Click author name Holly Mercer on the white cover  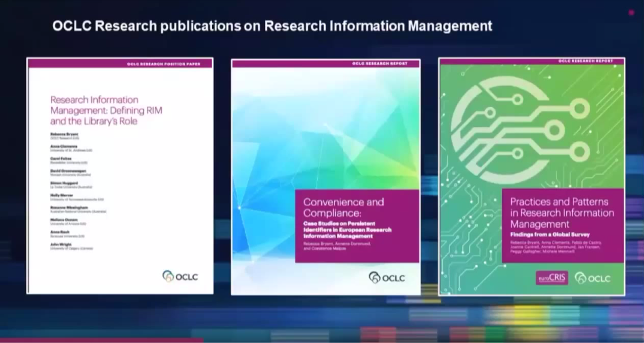[62, 195]
